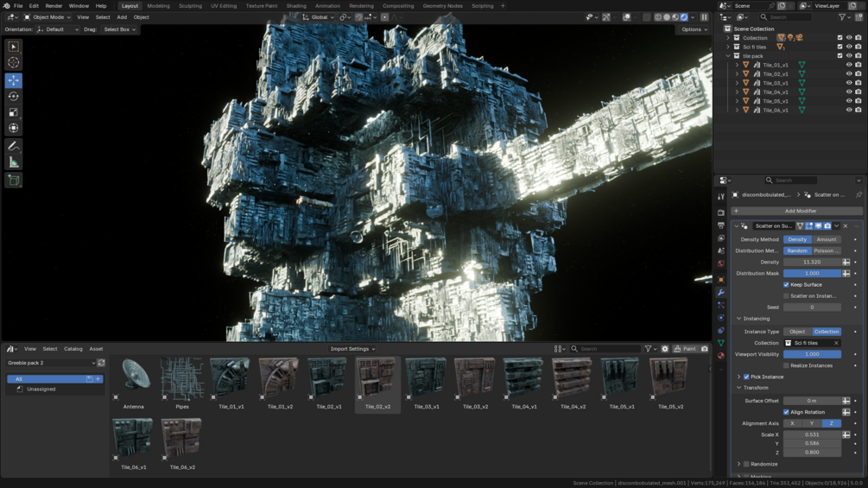Image resolution: width=868 pixels, height=488 pixels.
Task: Enable the Realize Instances checkbox
Action: click(786, 365)
